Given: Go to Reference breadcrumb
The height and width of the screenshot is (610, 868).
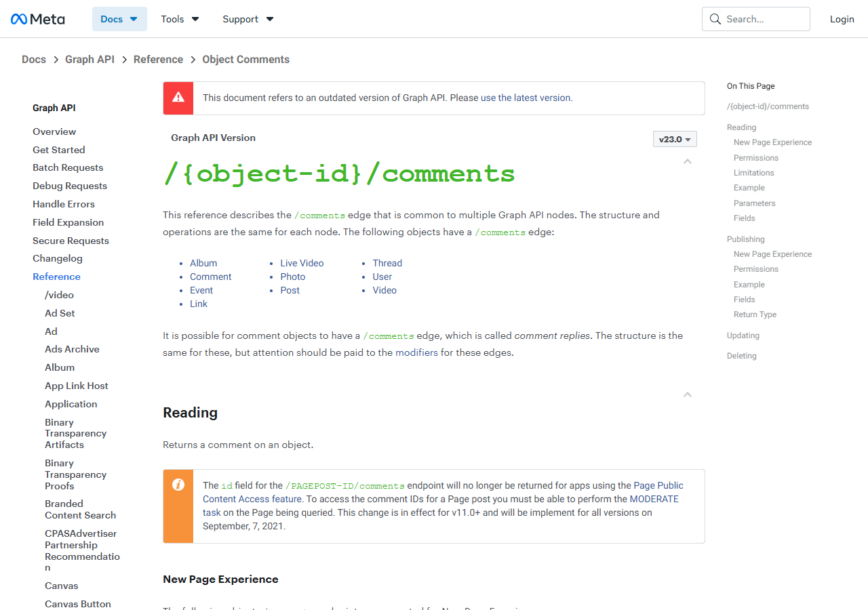Looking at the screenshot, I should point(158,60).
